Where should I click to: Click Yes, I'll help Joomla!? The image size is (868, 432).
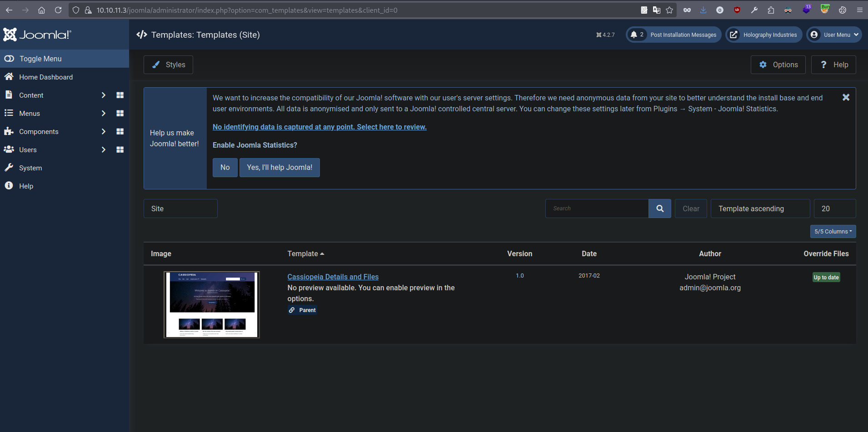click(279, 167)
